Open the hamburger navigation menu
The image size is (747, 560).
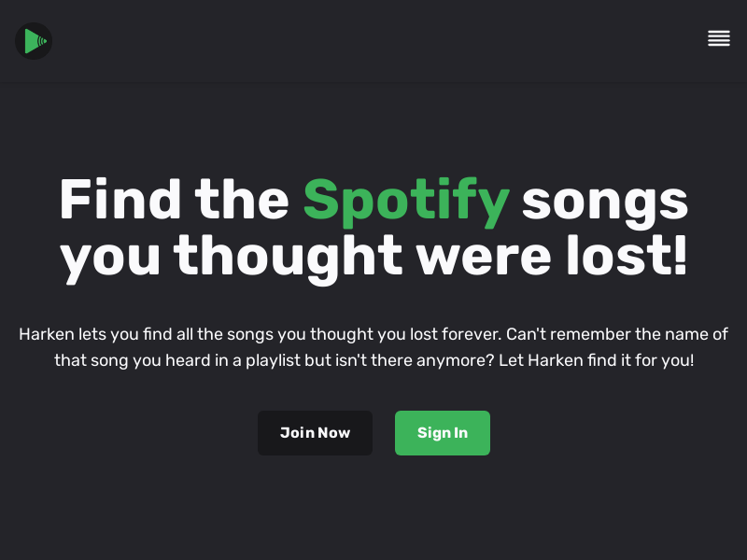[x=718, y=38]
